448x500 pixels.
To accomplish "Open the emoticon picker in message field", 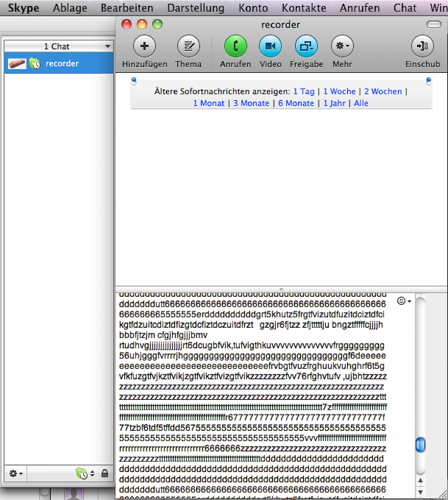I will [x=404, y=301].
